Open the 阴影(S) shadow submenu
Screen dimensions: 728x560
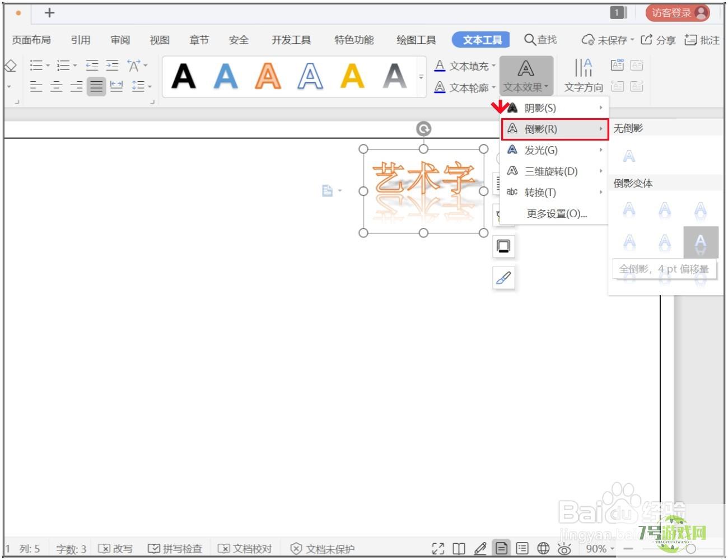pyautogui.click(x=554, y=108)
